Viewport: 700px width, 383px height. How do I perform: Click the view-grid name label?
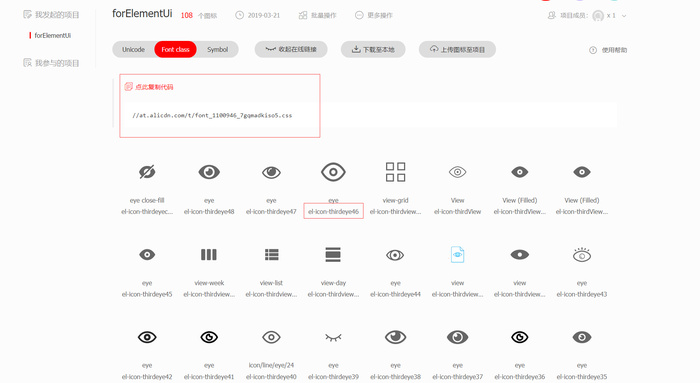point(395,200)
